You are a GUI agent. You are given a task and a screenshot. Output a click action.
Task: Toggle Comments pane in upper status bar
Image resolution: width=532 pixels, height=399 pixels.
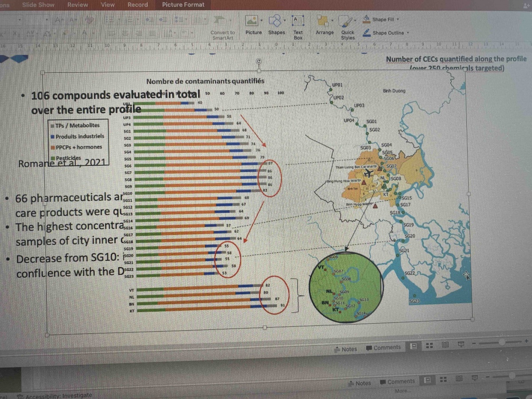tap(383, 348)
